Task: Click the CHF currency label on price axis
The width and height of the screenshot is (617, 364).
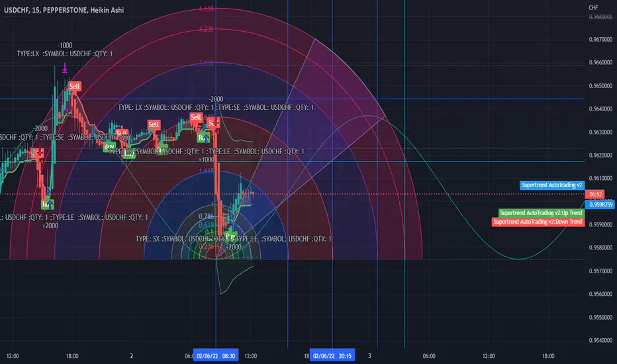Action: click(x=593, y=7)
